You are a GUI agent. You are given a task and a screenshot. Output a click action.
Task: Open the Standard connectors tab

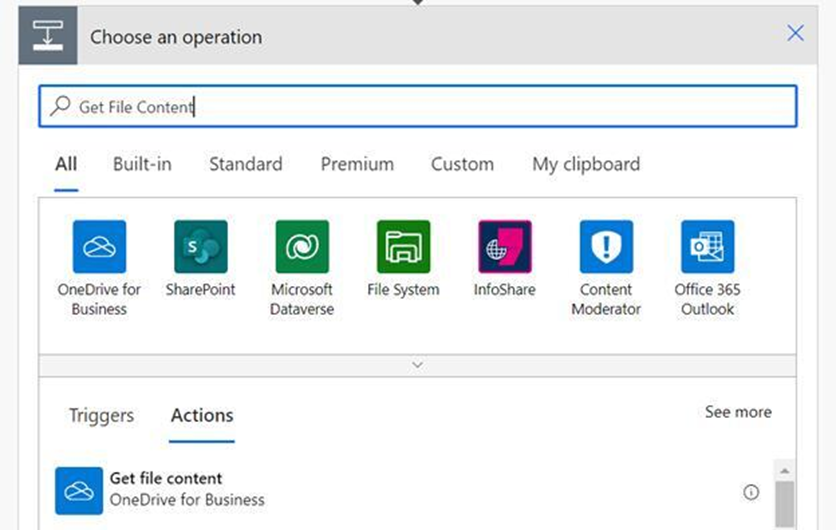[x=246, y=164]
